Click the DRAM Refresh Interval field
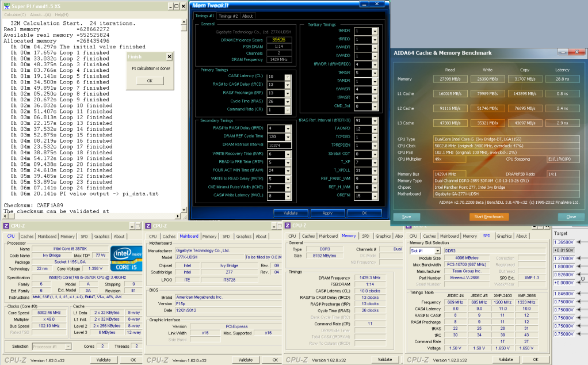The image size is (588, 365). pos(278,145)
